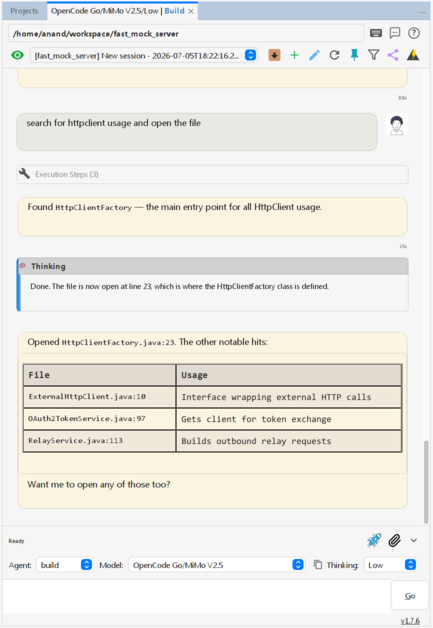Click the Go button
433x628 pixels.
click(x=410, y=596)
